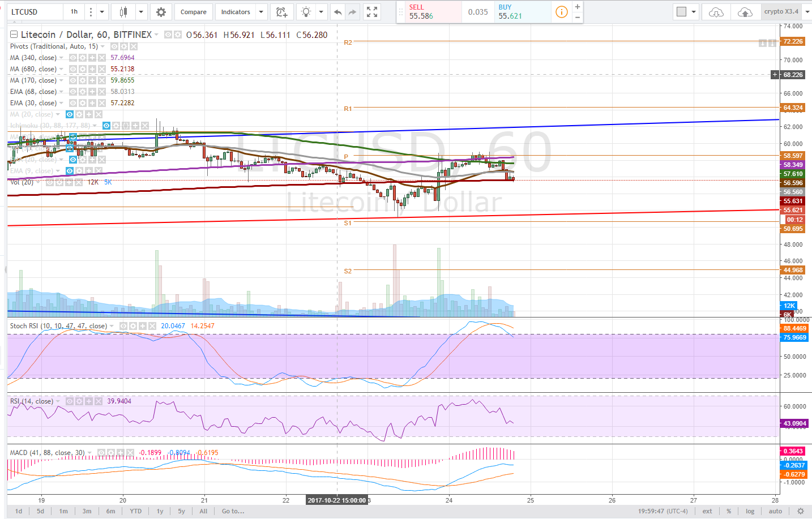Remove the Stoch RSI indicator pane
The height and width of the screenshot is (519, 812).
click(152, 326)
